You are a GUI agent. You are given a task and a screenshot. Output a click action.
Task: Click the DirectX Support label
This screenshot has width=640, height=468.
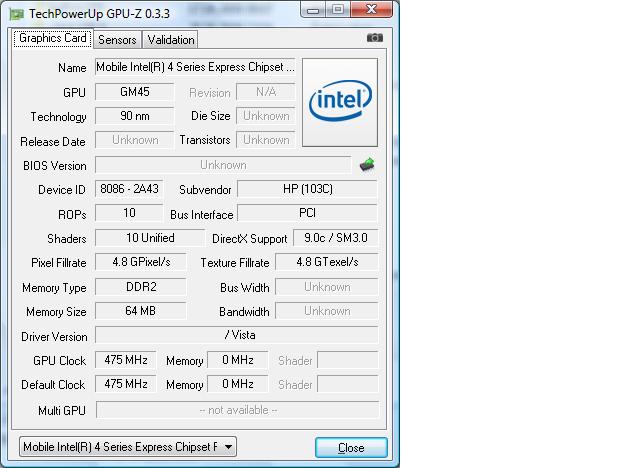pos(249,239)
